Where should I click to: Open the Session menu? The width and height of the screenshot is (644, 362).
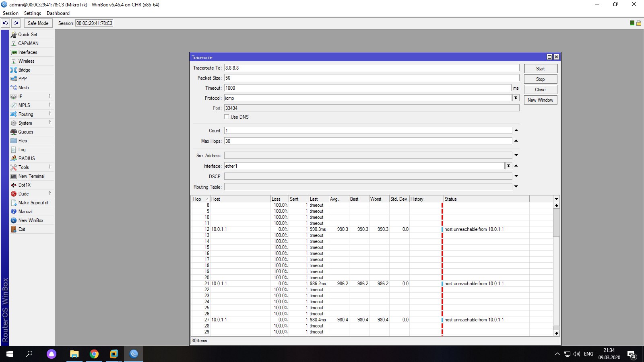point(11,13)
